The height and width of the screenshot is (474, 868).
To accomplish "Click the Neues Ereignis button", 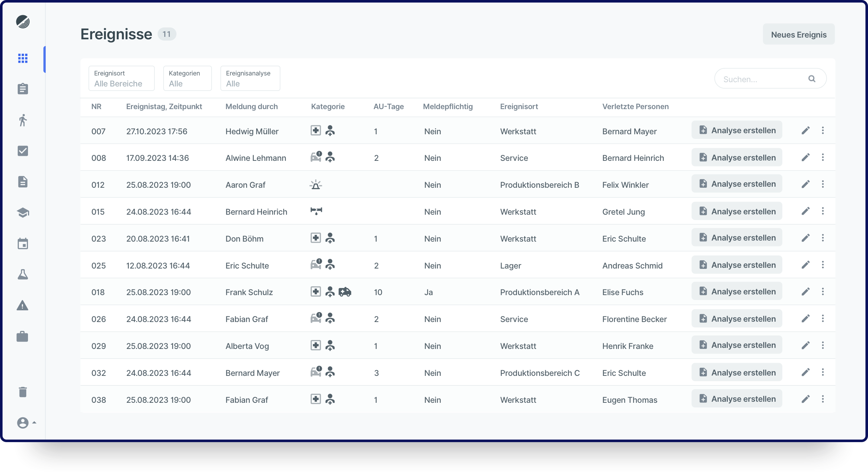I will coord(799,34).
